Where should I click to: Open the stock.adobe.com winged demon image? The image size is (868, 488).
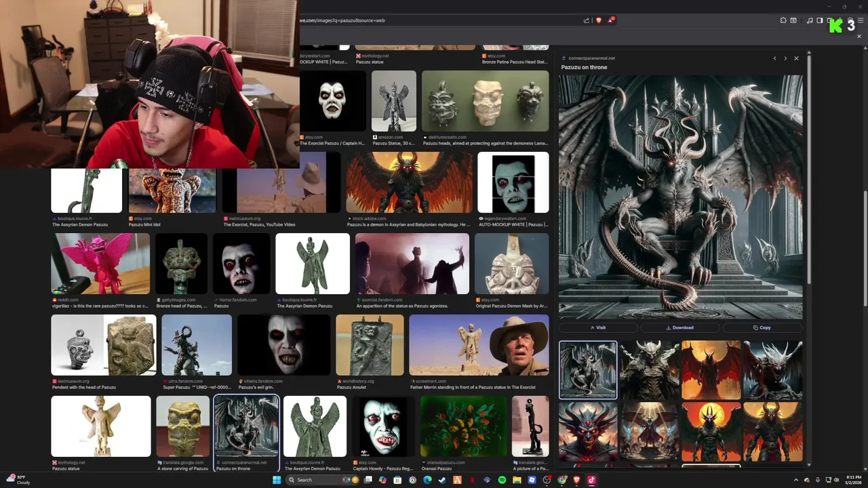click(x=410, y=182)
